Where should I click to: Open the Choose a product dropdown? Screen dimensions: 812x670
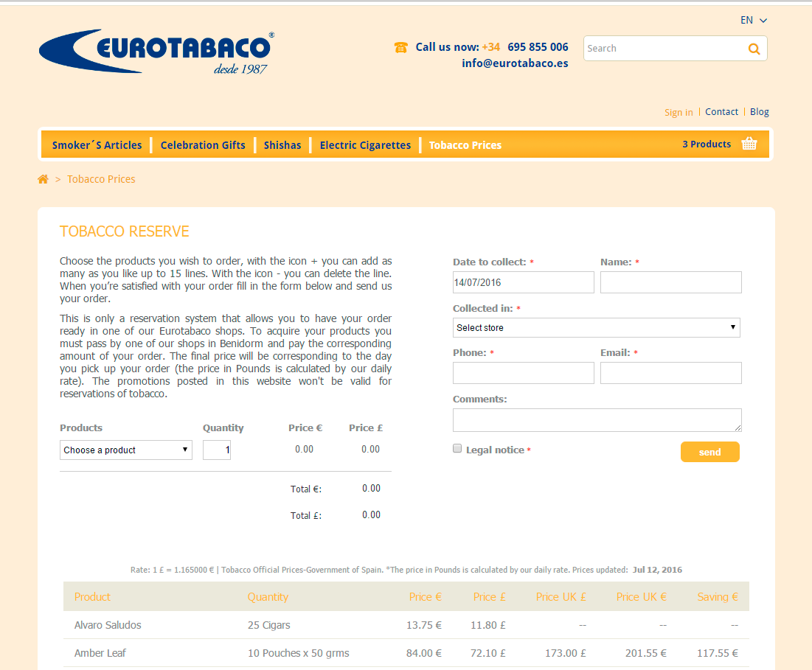(x=126, y=450)
